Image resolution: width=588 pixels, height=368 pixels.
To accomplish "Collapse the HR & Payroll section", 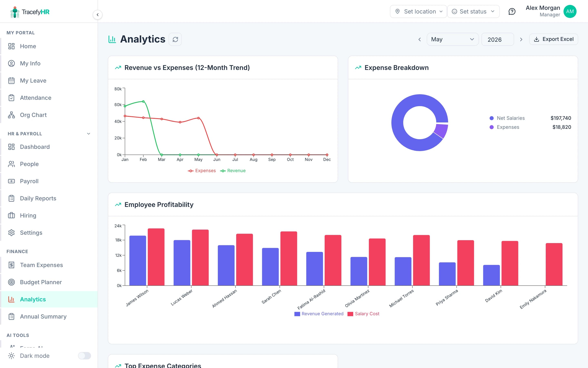I will pyautogui.click(x=88, y=134).
